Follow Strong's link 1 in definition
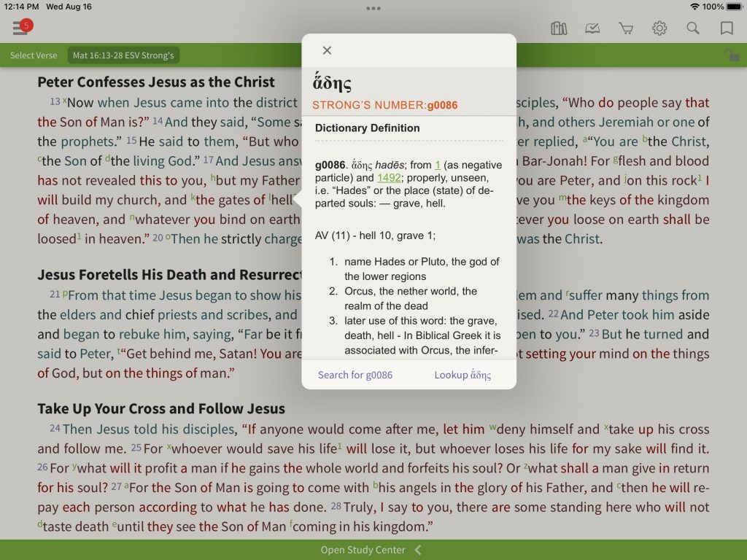747x560 pixels. (438, 165)
